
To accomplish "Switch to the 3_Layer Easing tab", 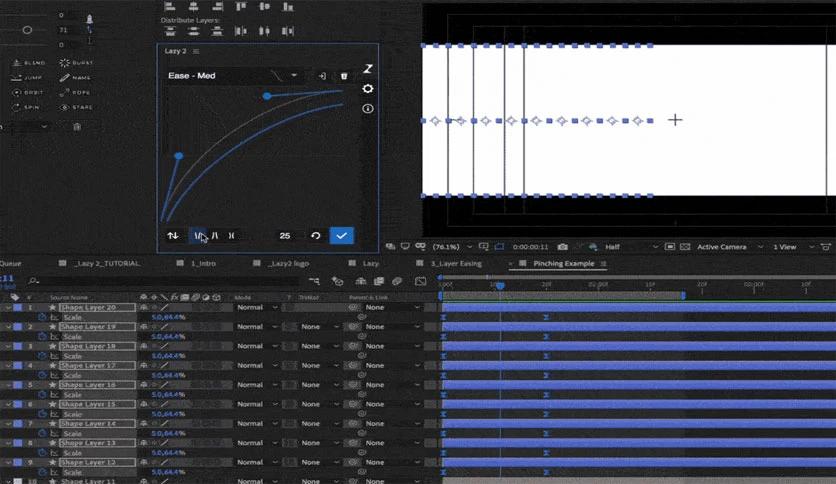I will click(x=456, y=263).
